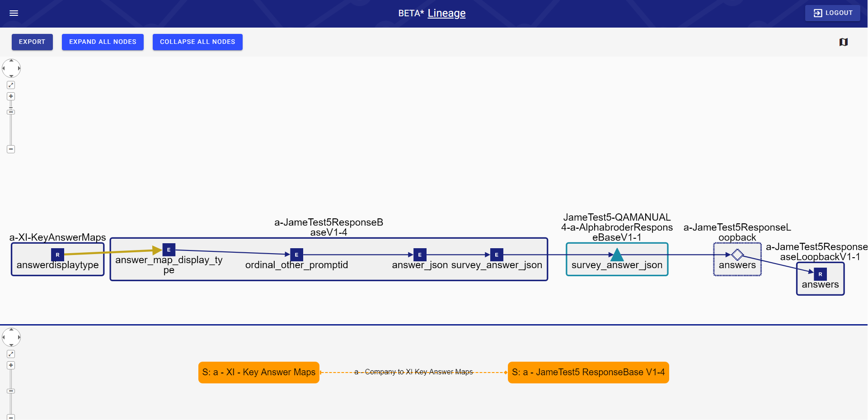
Task: Select the diamond answers node in ResponseLoopback
Action: [737, 255]
